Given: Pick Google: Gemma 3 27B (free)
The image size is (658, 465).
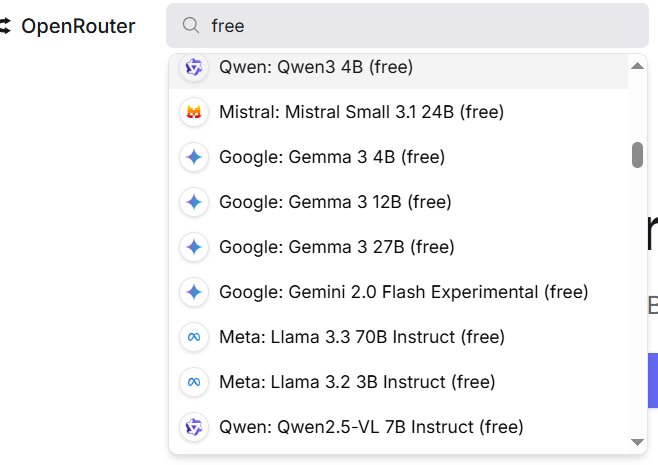Looking at the screenshot, I should [x=336, y=247].
